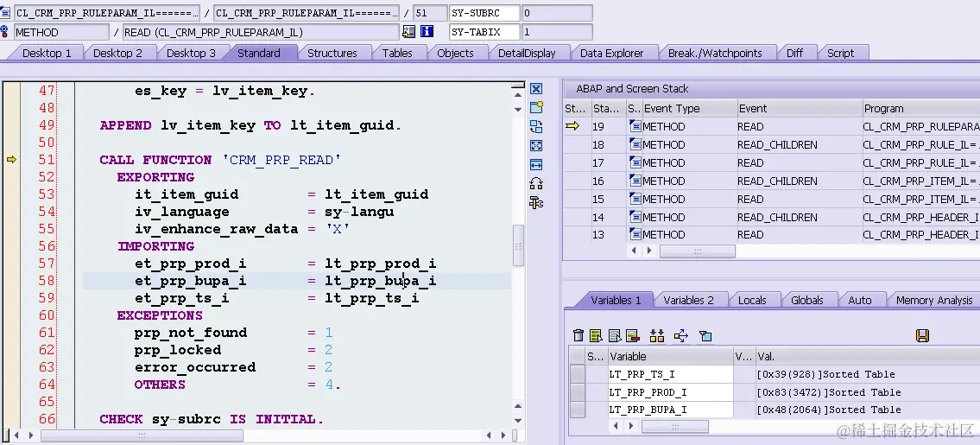980x445 pixels.
Task: Select row button for LT_PRP_PROD_I
Action: click(577, 392)
